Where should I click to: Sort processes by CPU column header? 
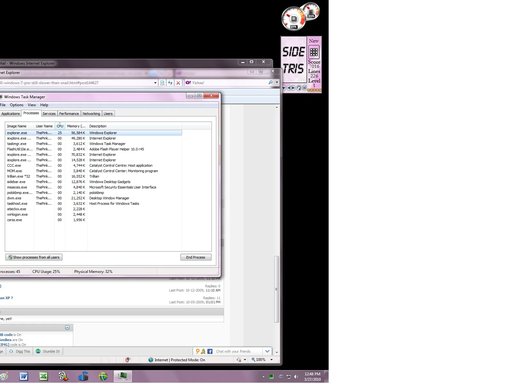(x=60, y=126)
